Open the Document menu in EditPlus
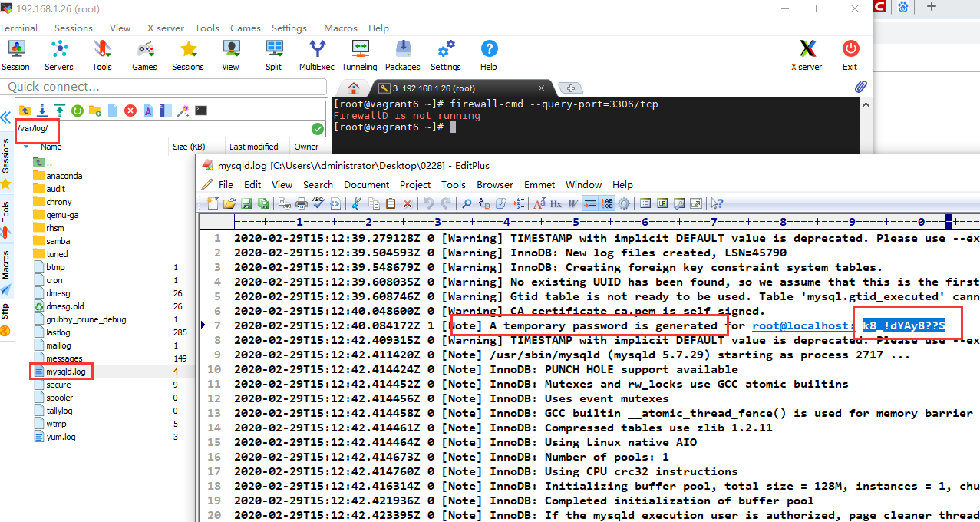The height and width of the screenshot is (522, 980). (366, 185)
